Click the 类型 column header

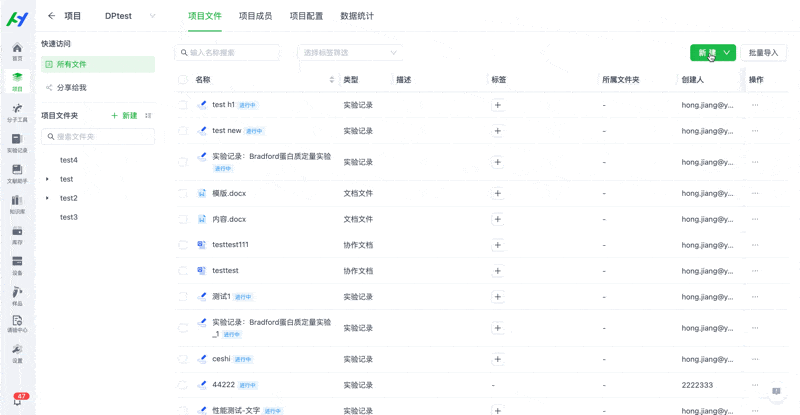coord(351,80)
